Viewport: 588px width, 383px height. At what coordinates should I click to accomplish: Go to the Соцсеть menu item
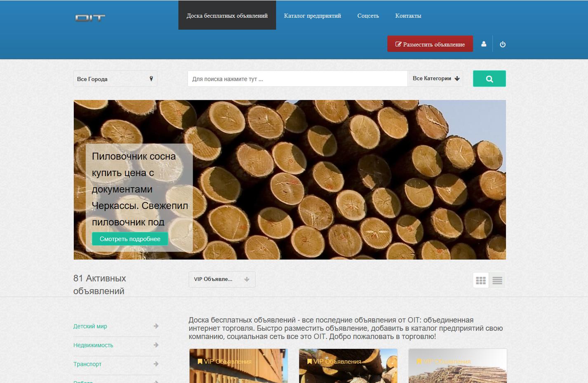pos(368,16)
